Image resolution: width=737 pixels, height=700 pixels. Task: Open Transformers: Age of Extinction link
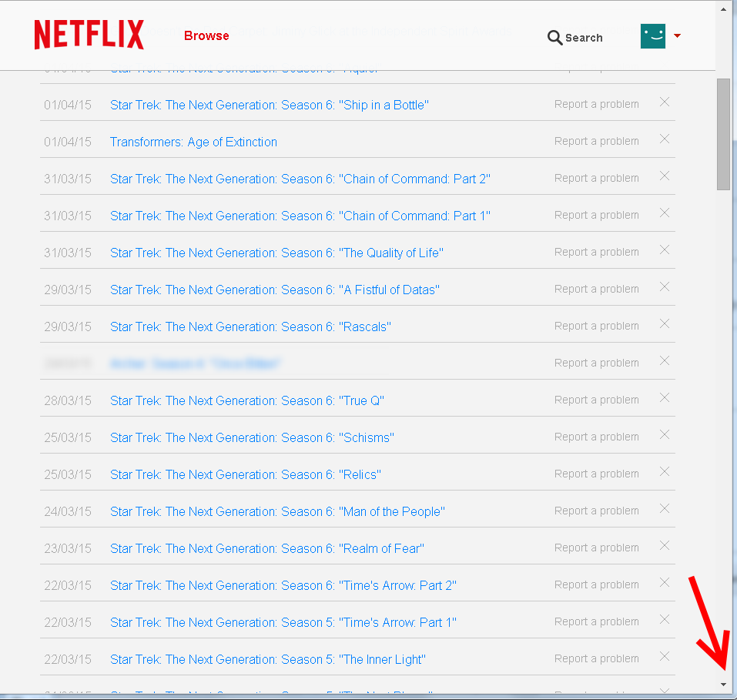click(193, 142)
